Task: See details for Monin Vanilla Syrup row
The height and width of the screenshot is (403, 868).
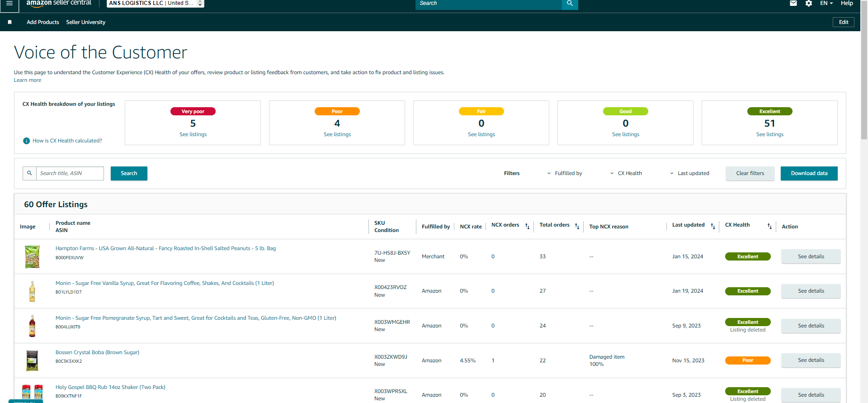Action: point(811,291)
